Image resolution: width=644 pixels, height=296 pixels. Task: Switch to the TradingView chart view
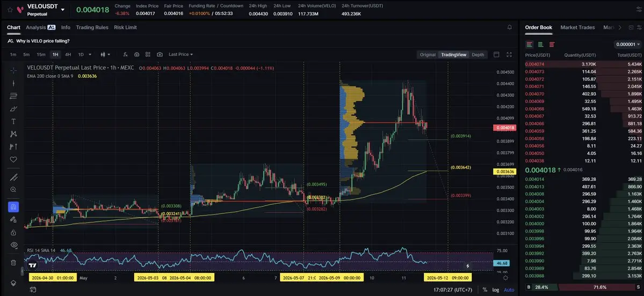point(453,55)
